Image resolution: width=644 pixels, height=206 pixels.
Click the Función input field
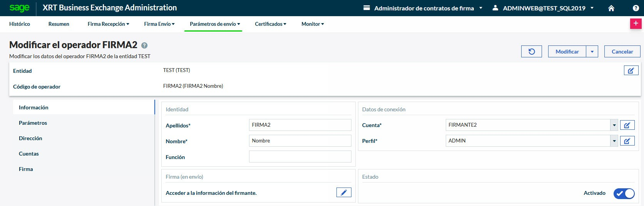300,157
